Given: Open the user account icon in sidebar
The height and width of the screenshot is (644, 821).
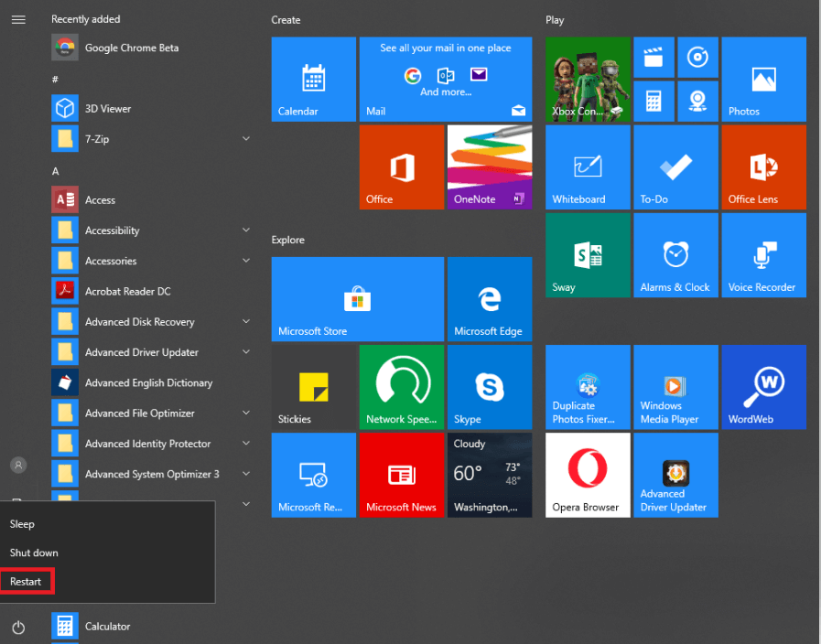Looking at the screenshot, I should click(18, 465).
